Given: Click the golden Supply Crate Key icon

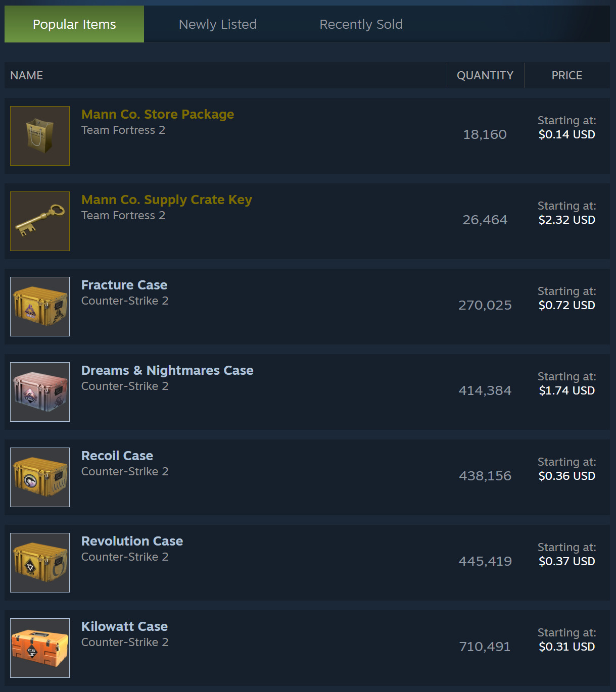Looking at the screenshot, I should click(40, 221).
